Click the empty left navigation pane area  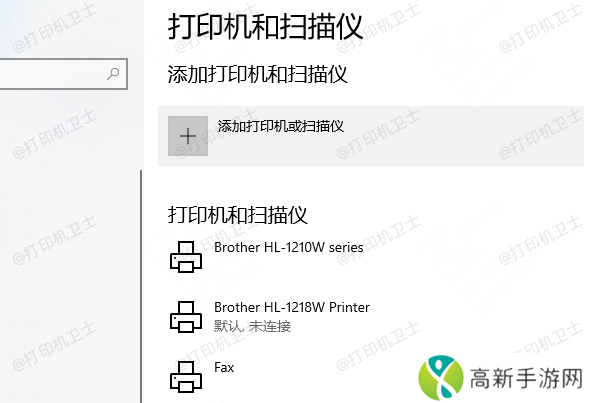(x=69, y=245)
